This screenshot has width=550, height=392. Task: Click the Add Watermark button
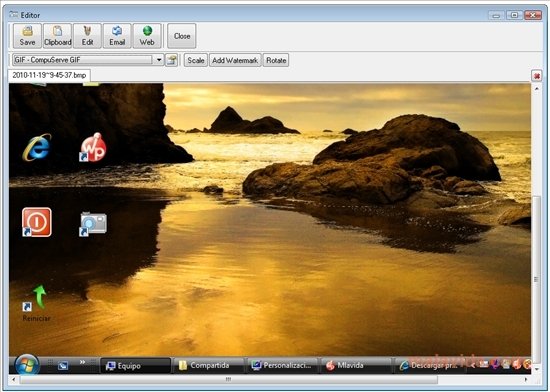[235, 60]
